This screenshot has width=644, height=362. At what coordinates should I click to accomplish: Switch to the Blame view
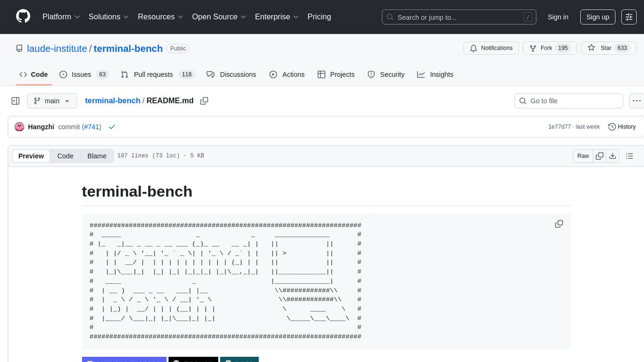97,156
